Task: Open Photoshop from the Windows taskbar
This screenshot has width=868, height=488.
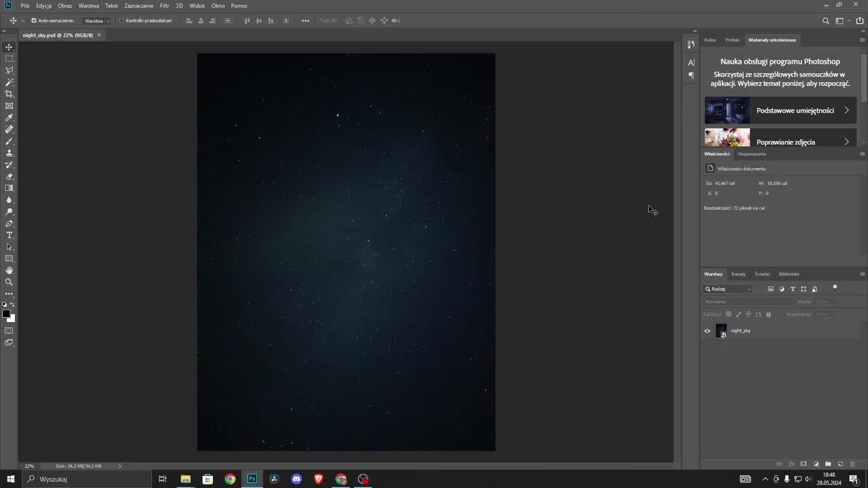Action: click(252, 479)
